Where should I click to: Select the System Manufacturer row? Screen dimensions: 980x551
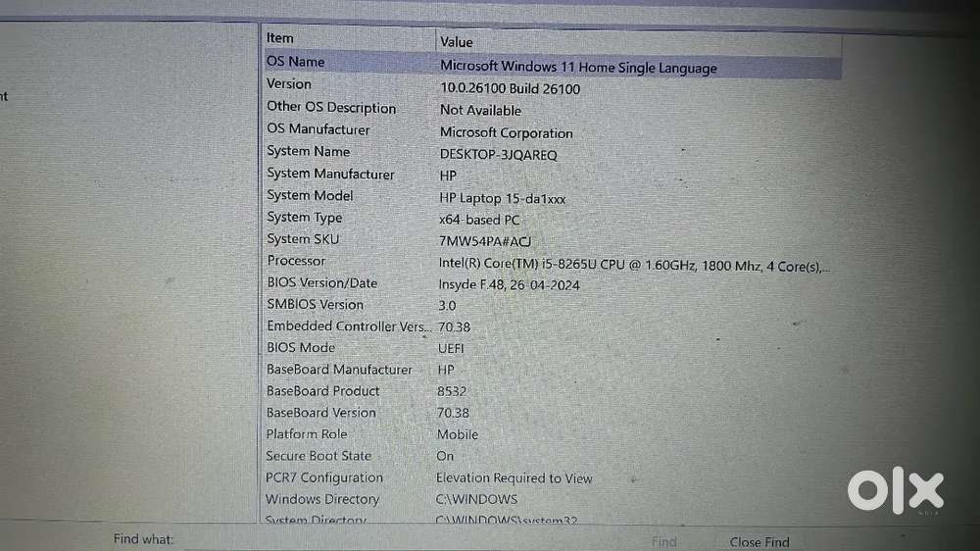[x=330, y=175]
